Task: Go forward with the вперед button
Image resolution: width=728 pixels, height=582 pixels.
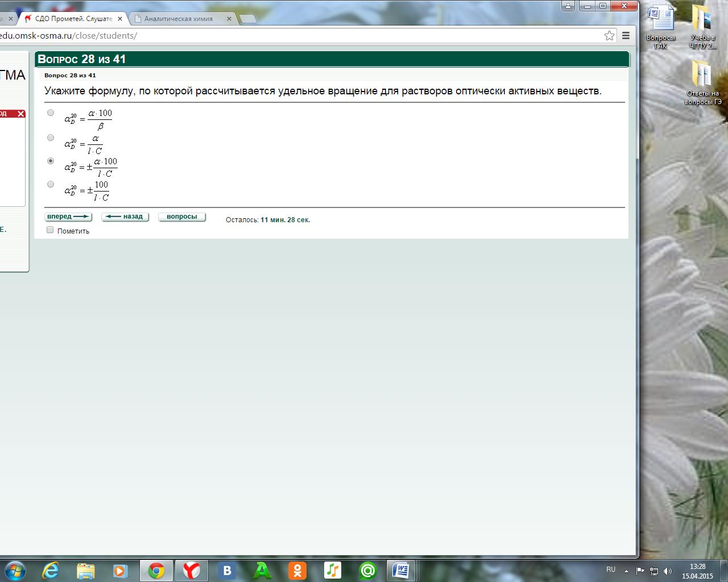Action: point(68,217)
